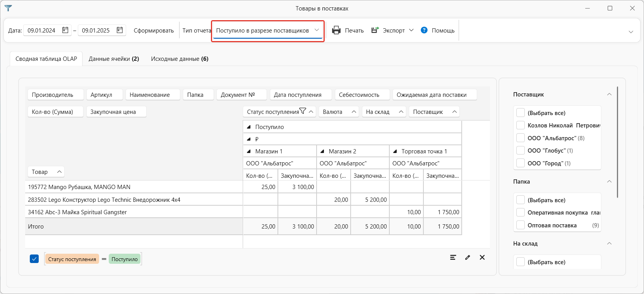The width and height of the screenshot is (644, 294).
Task: Click the blue help question mark icon
Action: coord(424,30)
